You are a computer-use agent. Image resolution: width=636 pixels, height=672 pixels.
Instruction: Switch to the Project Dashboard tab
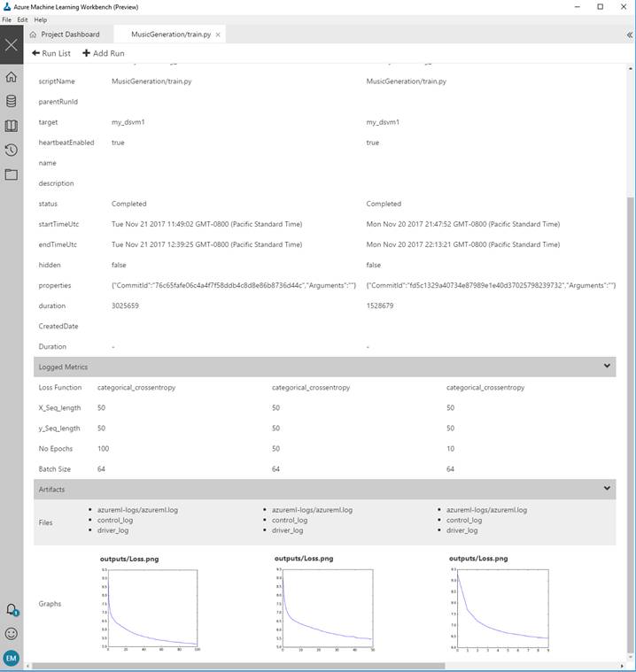point(65,35)
